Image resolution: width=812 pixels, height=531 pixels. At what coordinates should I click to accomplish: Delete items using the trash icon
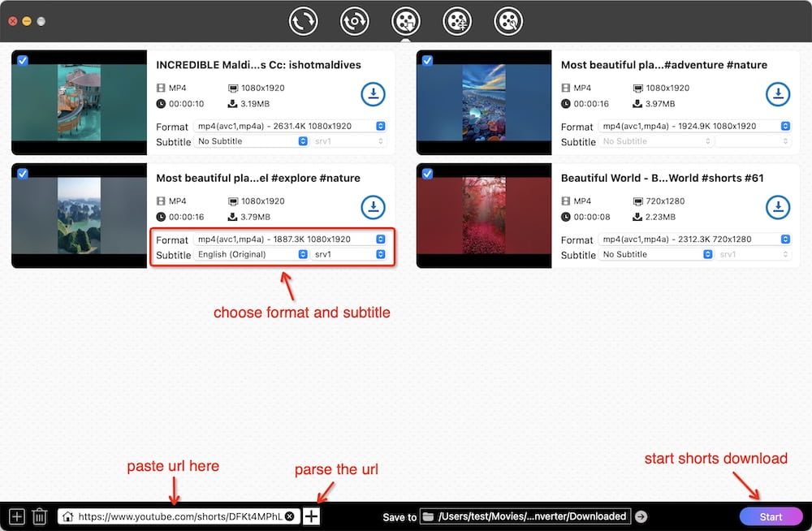pos(39,516)
